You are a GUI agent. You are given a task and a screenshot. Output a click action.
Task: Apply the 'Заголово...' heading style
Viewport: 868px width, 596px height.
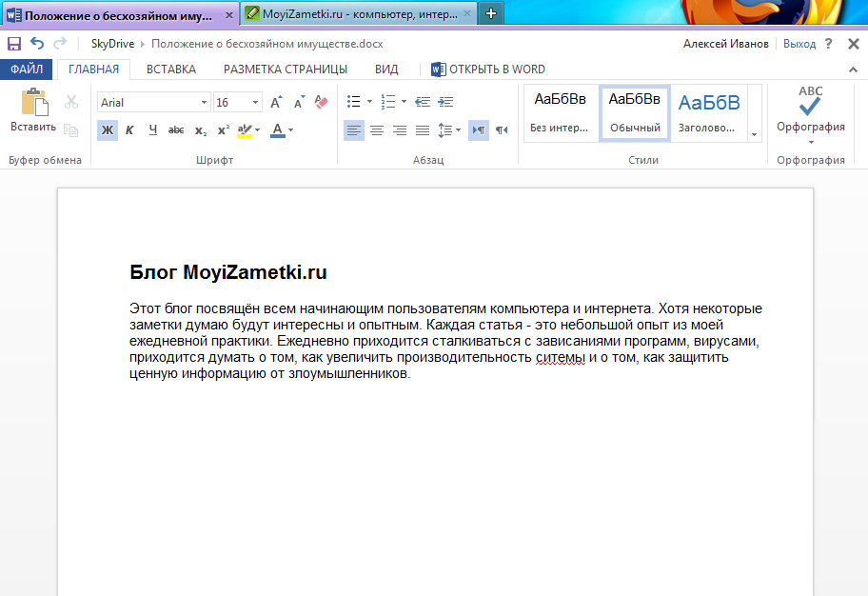[x=708, y=113]
